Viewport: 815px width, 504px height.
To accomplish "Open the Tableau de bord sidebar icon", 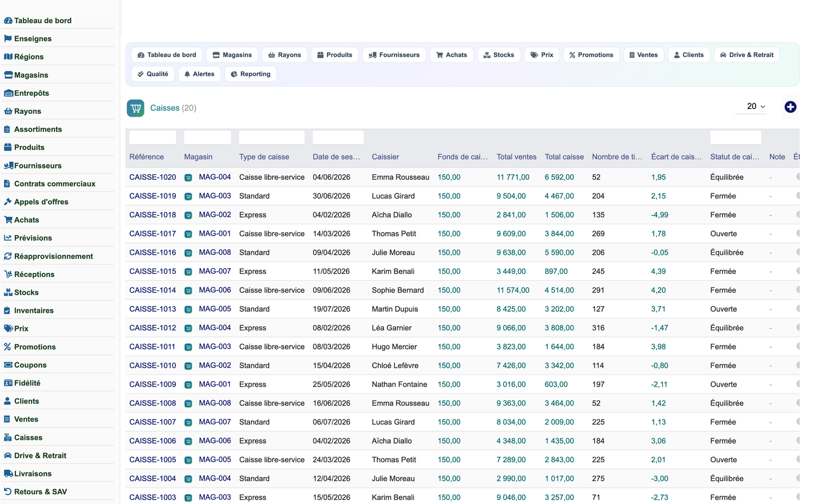I will pos(8,21).
